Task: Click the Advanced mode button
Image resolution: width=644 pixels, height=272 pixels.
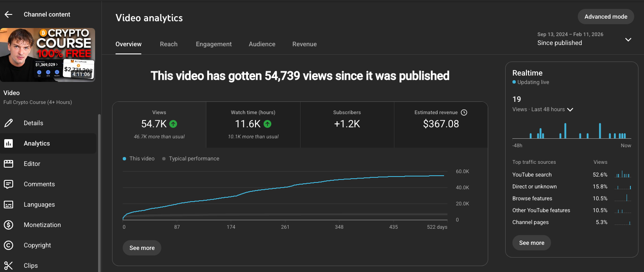Action: [606, 17]
